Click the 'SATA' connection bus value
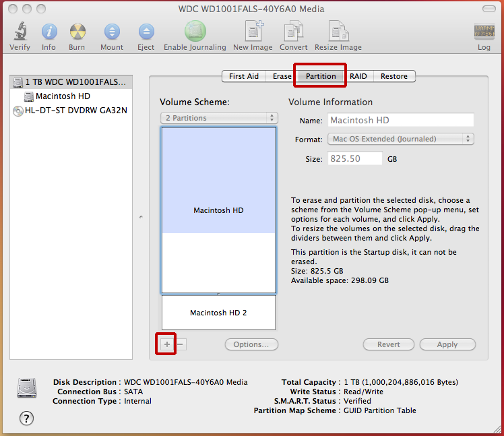This screenshot has height=436, width=504. [x=133, y=392]
